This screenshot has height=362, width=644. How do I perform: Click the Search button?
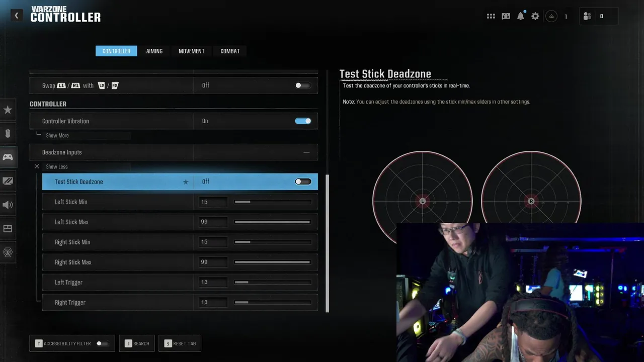click(137, 343)
